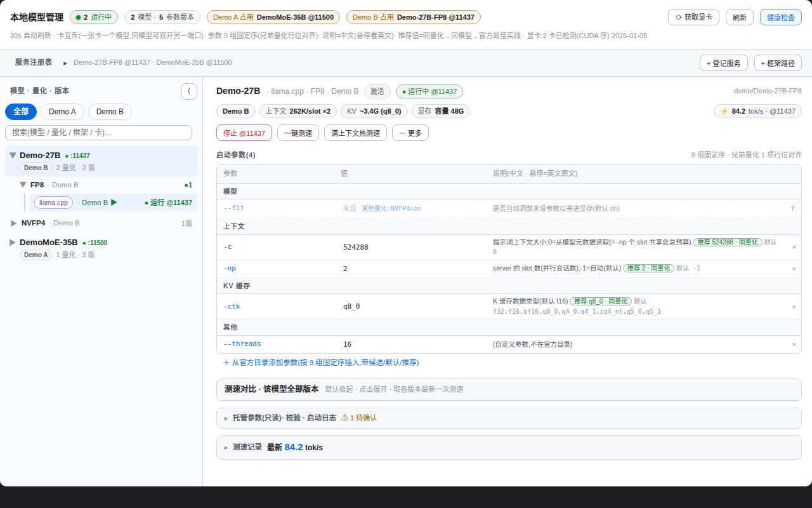The height and width of the screenshot is (508, 812).
Task: Click the --fit parameter name
Action: point(233,208)
